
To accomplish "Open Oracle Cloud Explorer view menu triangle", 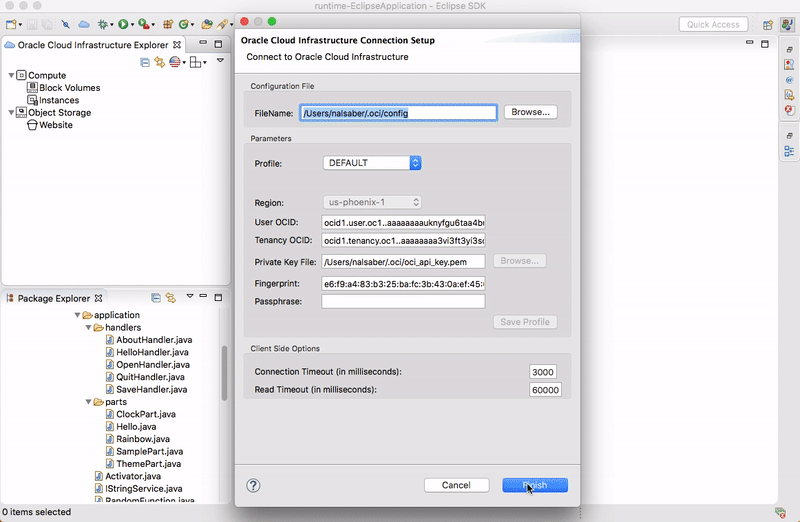I will click(x=220, y=60).
